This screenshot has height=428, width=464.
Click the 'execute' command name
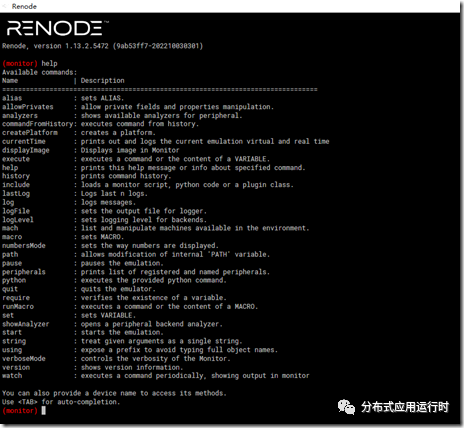pos(16,159)
